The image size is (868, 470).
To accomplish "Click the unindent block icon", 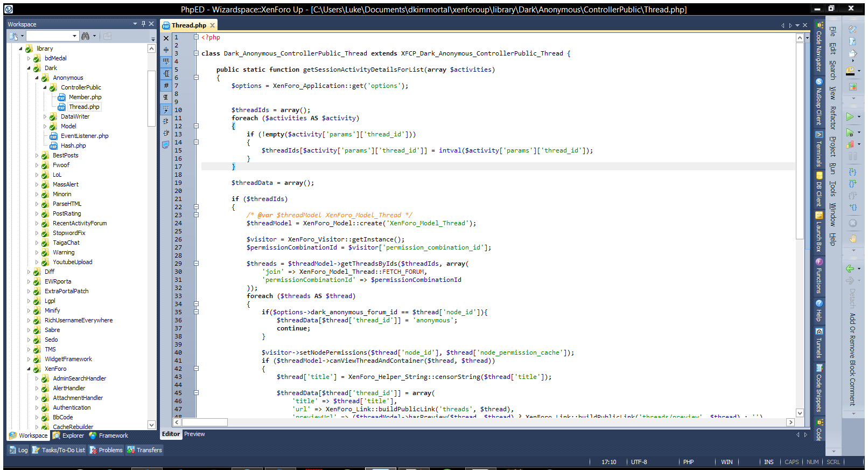I will tap(166, 133).
